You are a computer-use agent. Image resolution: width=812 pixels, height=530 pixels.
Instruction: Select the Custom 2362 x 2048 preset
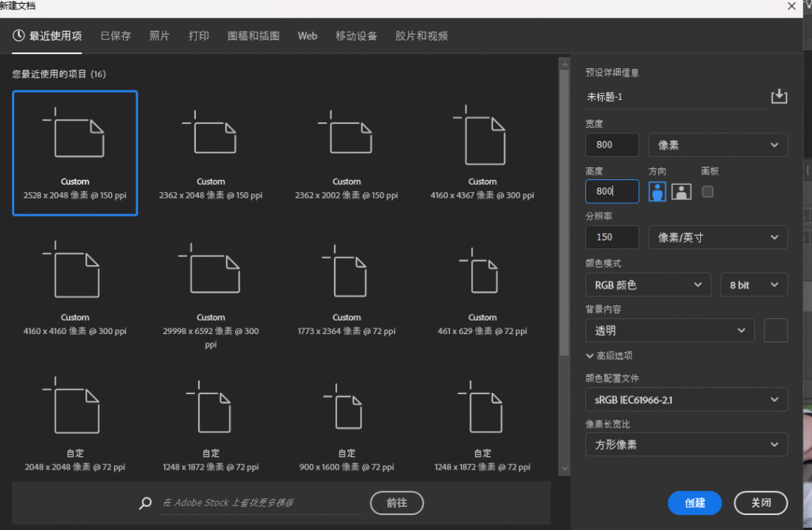click(211, 153)
